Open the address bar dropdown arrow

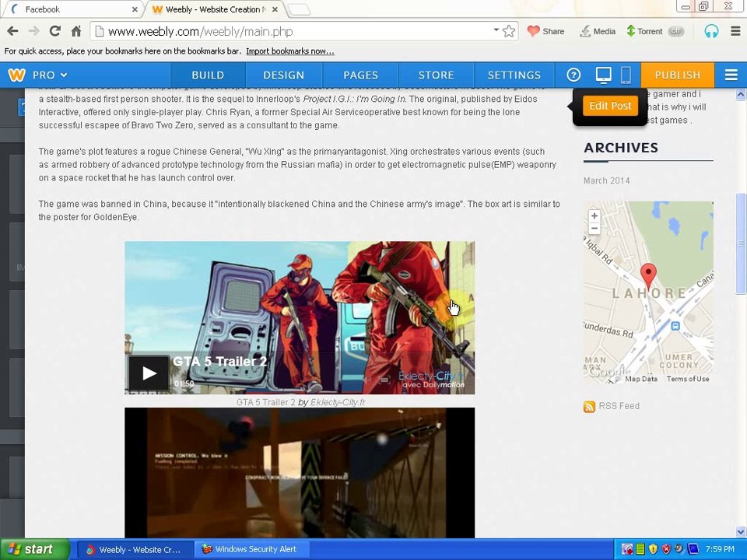[x=496, y=30]
